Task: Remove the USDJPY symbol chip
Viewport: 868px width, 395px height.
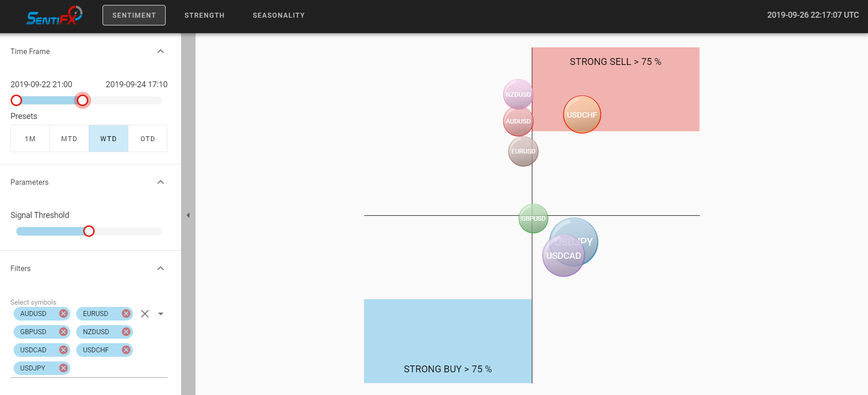Action: click(64, 368)
